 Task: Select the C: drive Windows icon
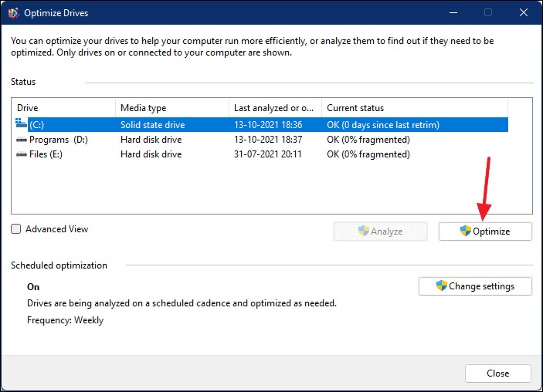(x=21, y=123)
